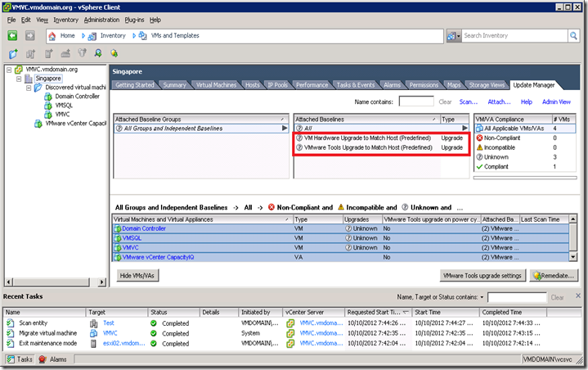Switch to the Tasks & Events tab
This screenshot has width=588, height=370.
355,85
